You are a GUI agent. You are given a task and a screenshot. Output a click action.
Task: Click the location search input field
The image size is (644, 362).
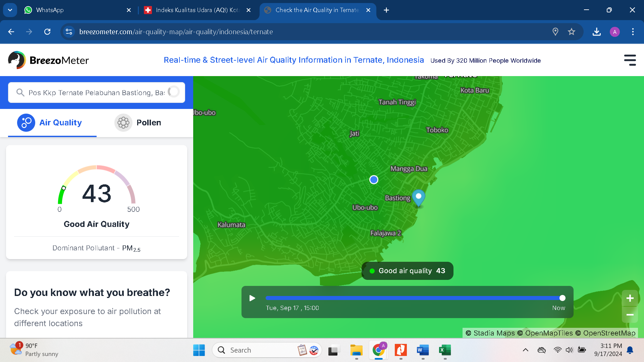click(97, 93)
